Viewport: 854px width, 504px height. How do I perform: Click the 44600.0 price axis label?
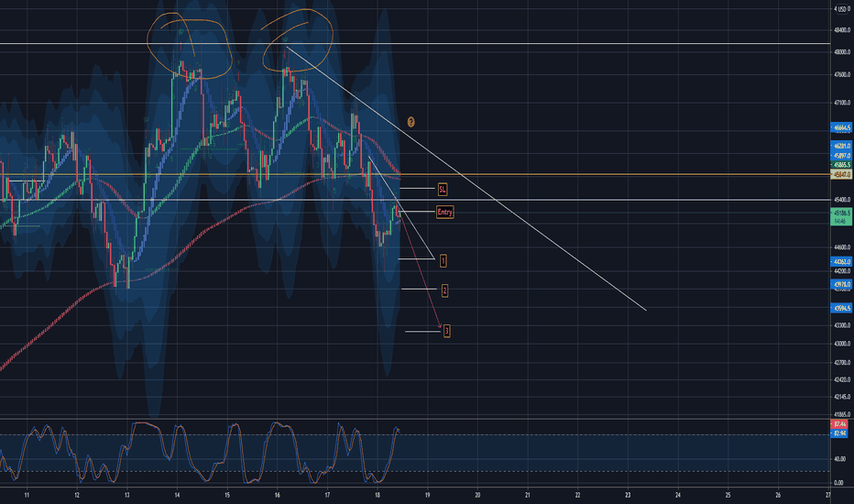(841, 247)
